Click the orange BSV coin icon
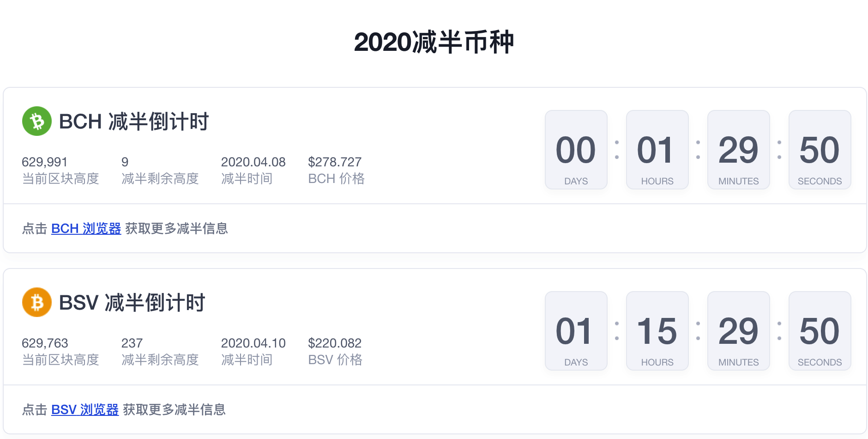The height and width of the screenshot is (439, 868). click(x=37, y=302)
